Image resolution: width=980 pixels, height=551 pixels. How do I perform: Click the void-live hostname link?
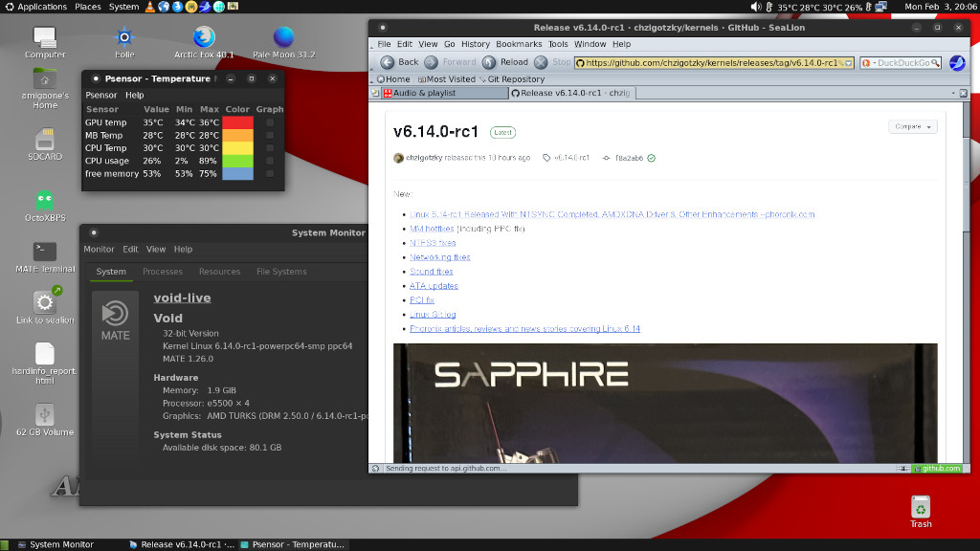(x=182, y=298)
